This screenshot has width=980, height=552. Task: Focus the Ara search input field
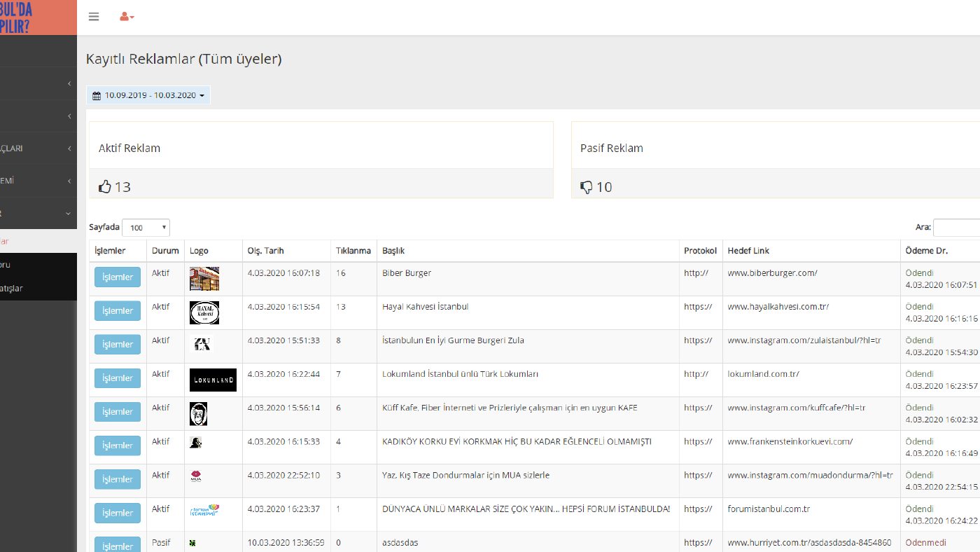click(957, 228)
